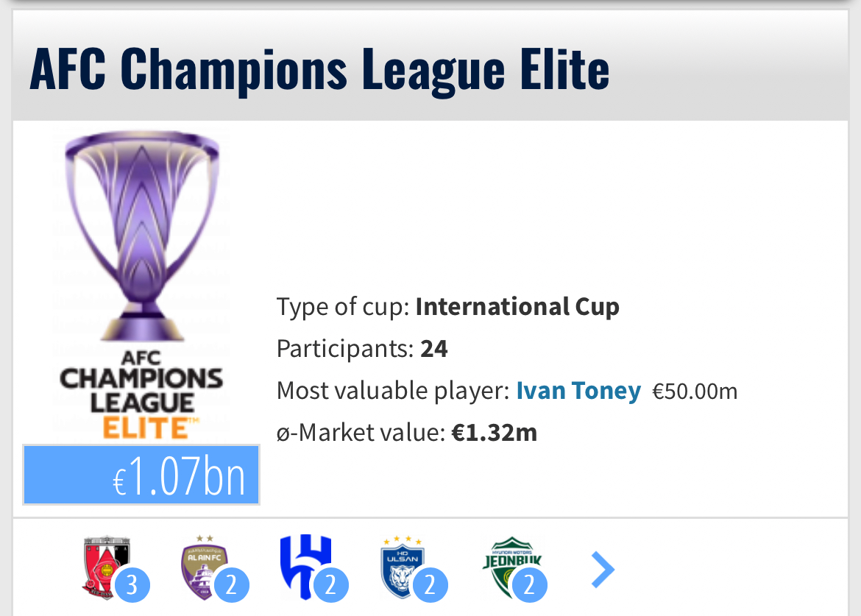This screenshot has width=861, height=616.
Task: Click the number 2 badge on Ulsan crest
Action: pos(430,586)
